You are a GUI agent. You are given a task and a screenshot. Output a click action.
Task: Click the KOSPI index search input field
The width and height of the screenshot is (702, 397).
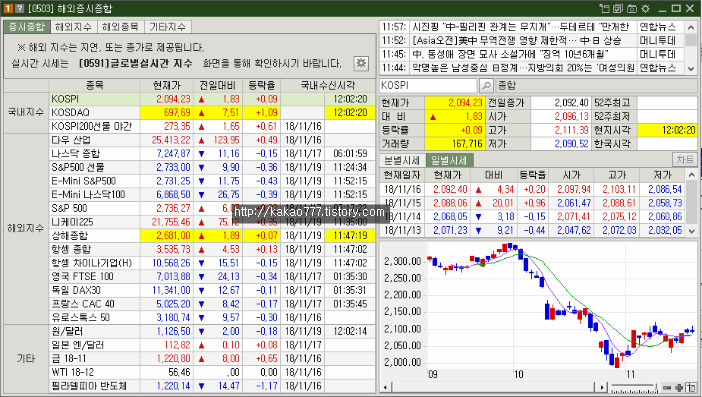pos(428,85)
